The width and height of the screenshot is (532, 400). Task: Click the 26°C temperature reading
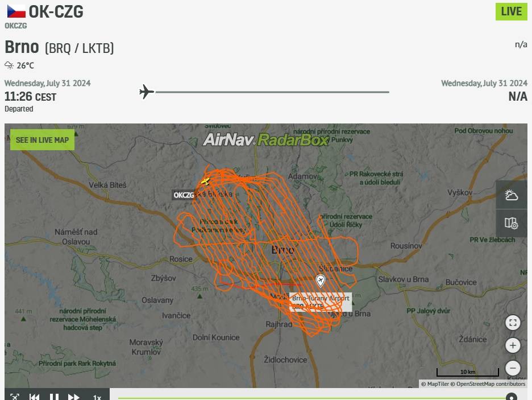tap(26, 65)
